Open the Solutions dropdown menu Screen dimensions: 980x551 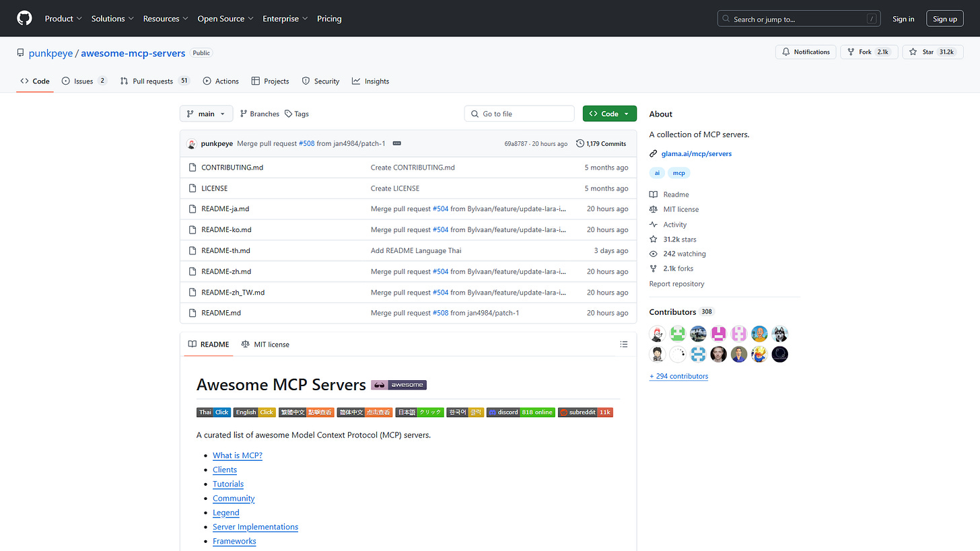[112, 19]
